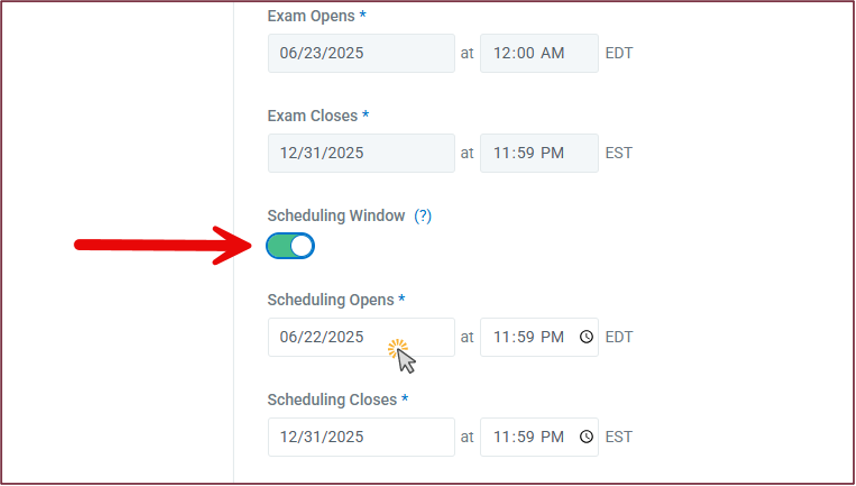Click the Scheduling Opens label text

point(330,300)
